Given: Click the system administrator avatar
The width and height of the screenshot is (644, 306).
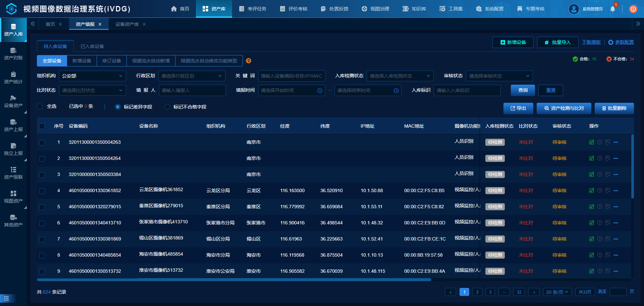Looking at the screenshot, I should tap(574, 9).
